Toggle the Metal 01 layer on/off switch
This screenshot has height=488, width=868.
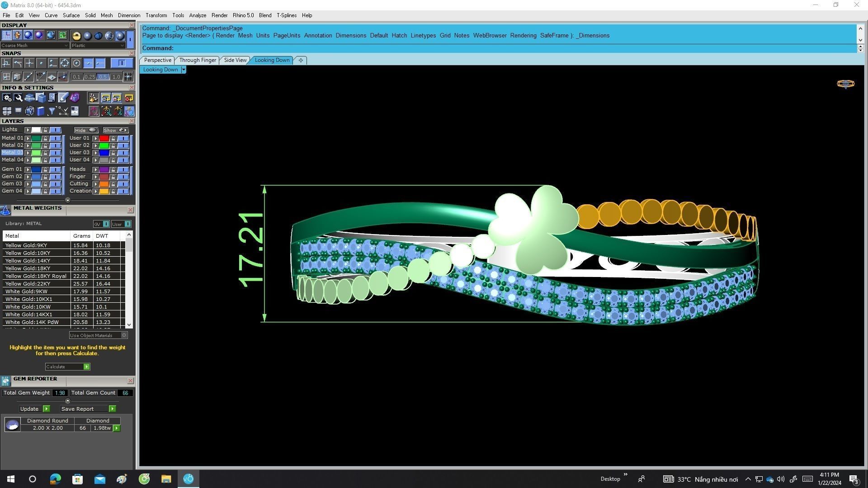[55, 138]
